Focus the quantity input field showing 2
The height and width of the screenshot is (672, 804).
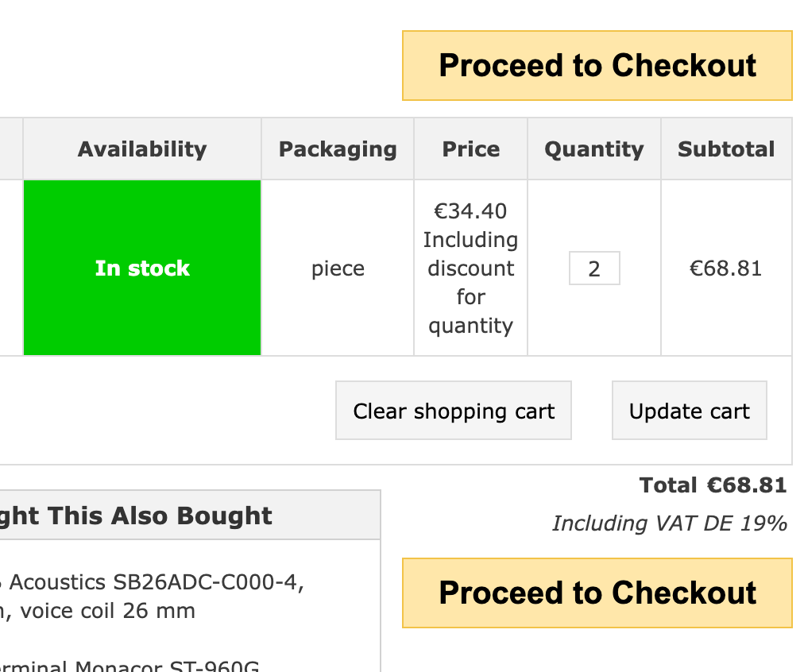point(594,268)
